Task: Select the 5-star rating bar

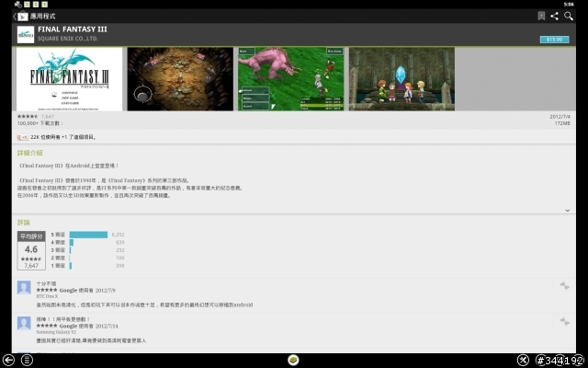Action: pos(88,235)
